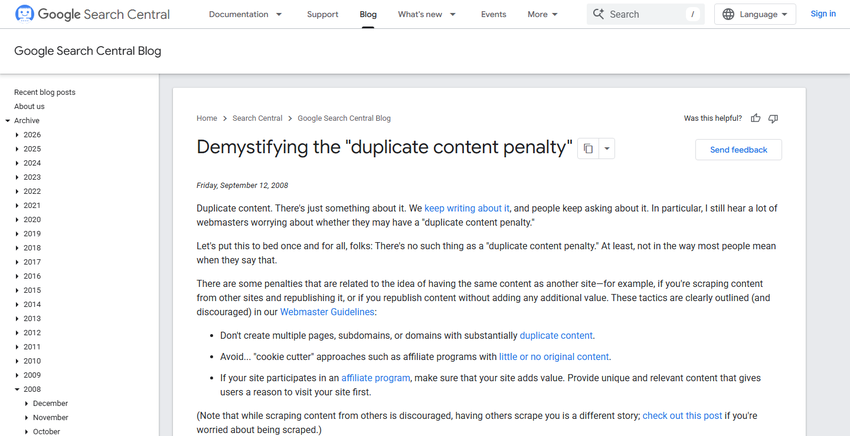The width and height of the screenshot is (850, 436).
Task: Click the article date 'Friday, September 12, 2008'
Action: click(242, 185)
